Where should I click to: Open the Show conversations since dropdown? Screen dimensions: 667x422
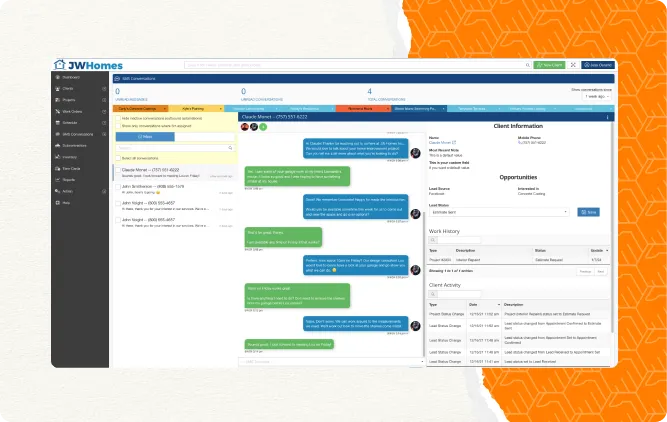click(597, 97)
